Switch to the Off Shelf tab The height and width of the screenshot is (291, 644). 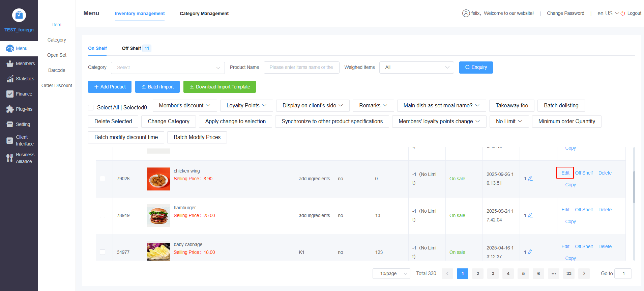[131, 48]
